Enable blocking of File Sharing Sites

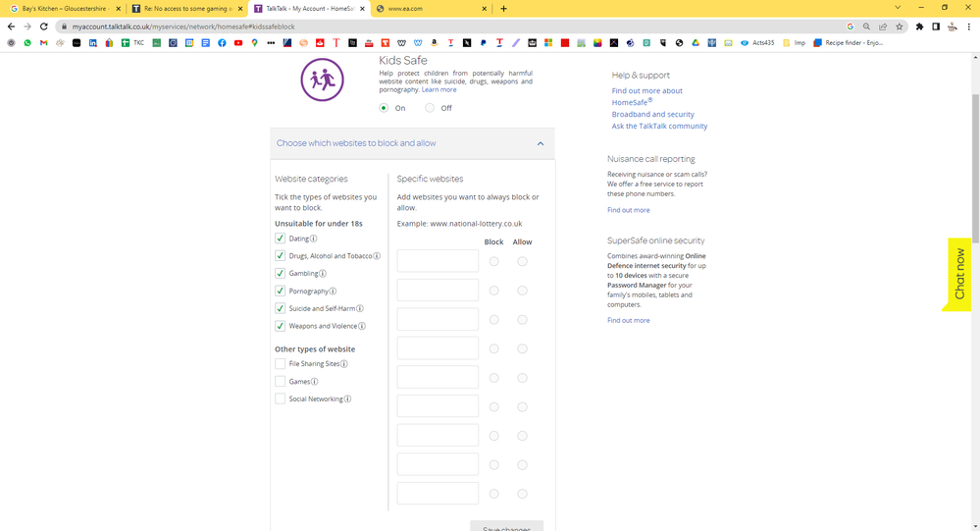(280, 364)
